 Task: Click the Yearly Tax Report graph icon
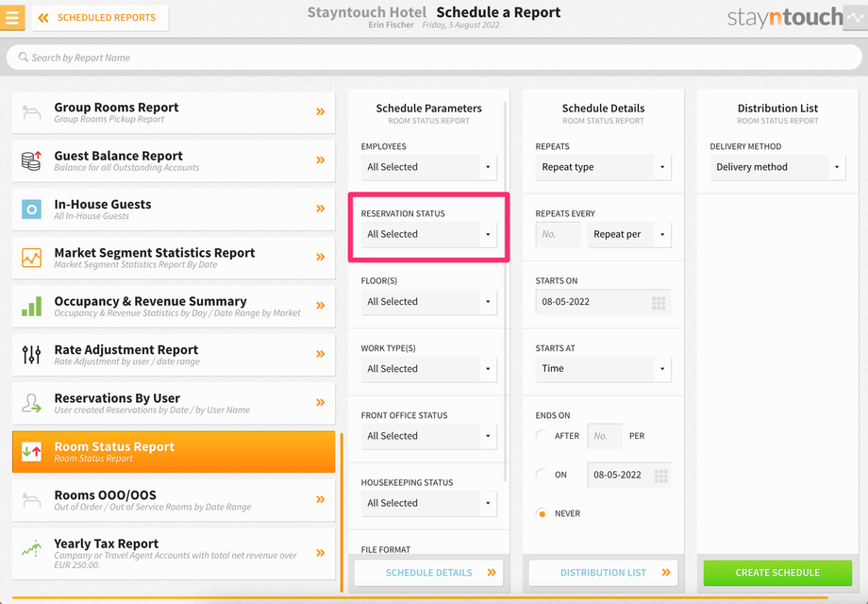point(31,548)
